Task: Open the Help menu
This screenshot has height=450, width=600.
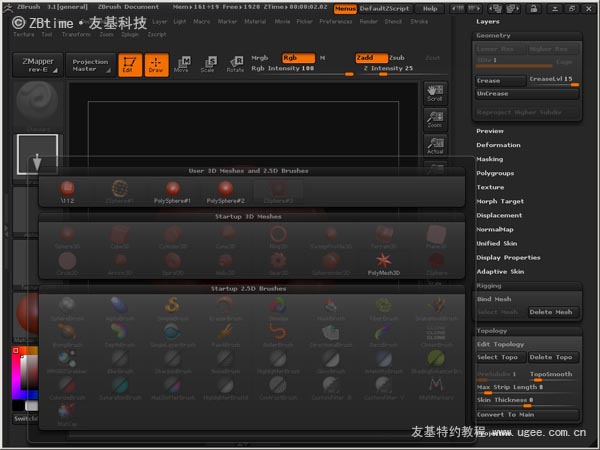Action: coord(430,8)
